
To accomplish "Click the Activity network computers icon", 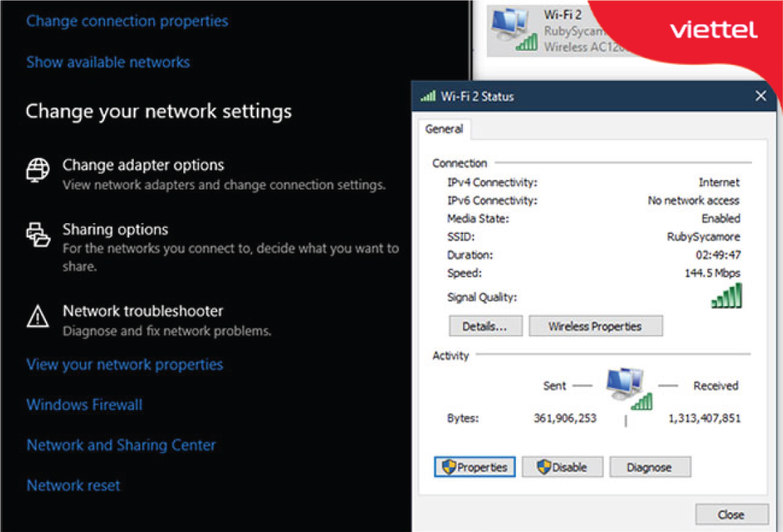I will pos(628,388).
